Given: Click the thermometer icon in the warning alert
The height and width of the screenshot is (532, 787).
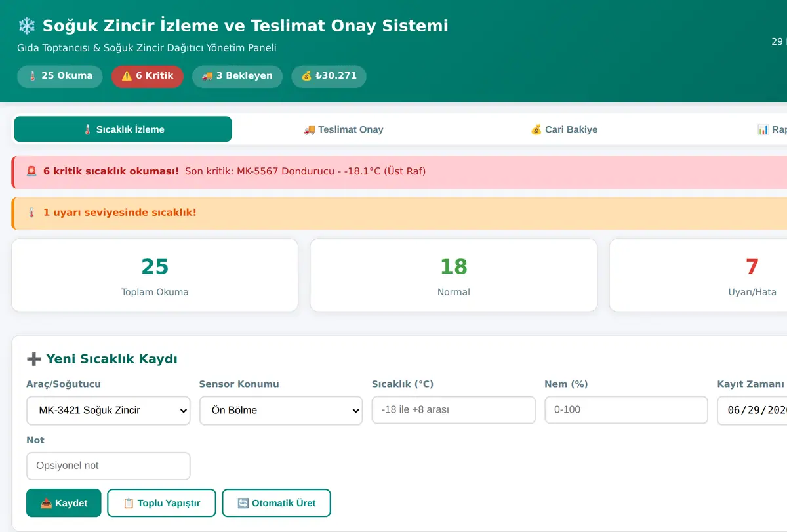Looking at the screenshot, I should pos(31,213).
